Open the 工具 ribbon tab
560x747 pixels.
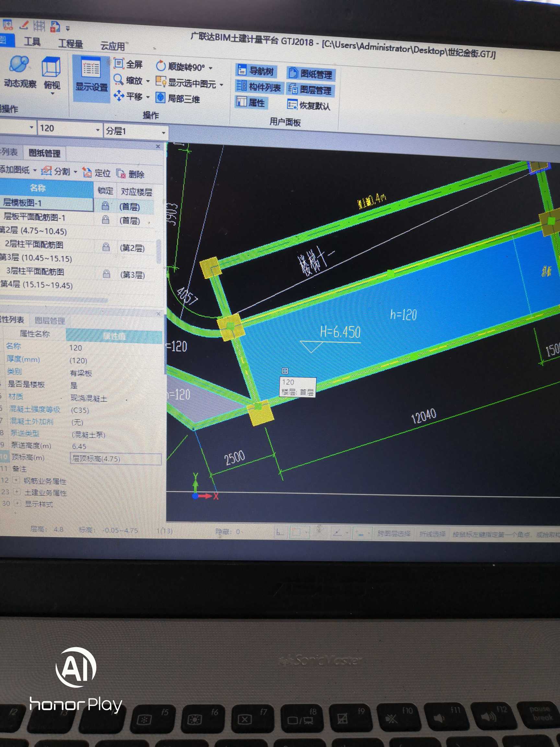tap(32, 41)
